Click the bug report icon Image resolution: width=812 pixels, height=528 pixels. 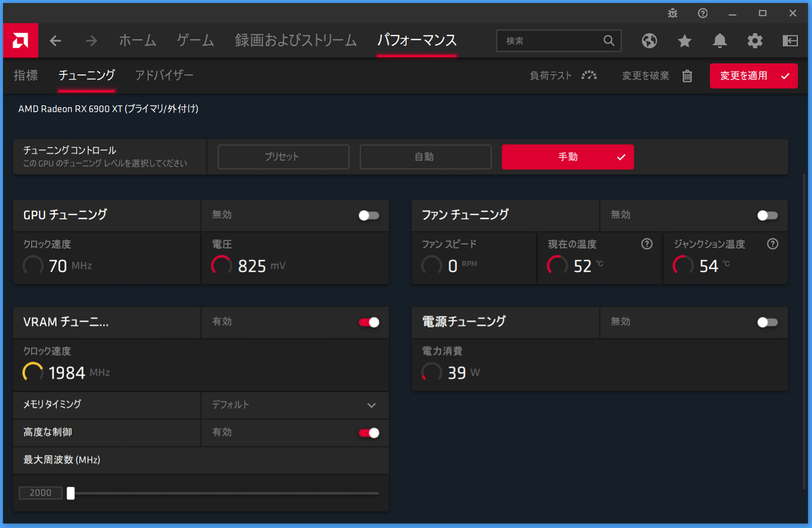pos(673,13)
